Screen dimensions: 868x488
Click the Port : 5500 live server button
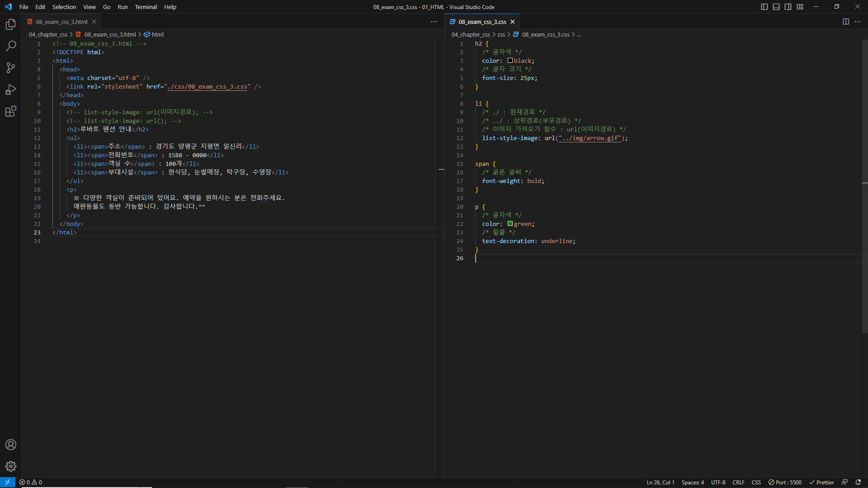point(785,483)
